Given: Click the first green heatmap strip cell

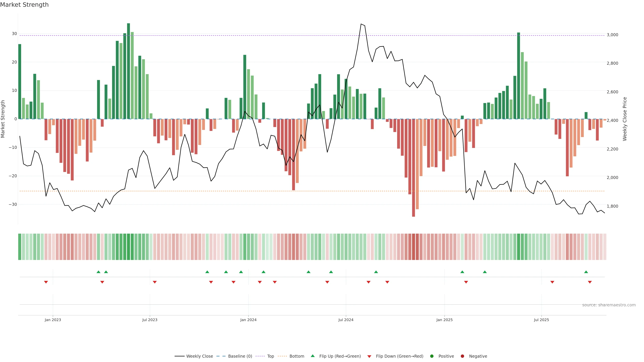Looking at the screenshot, I should click(x=20, y=247).
